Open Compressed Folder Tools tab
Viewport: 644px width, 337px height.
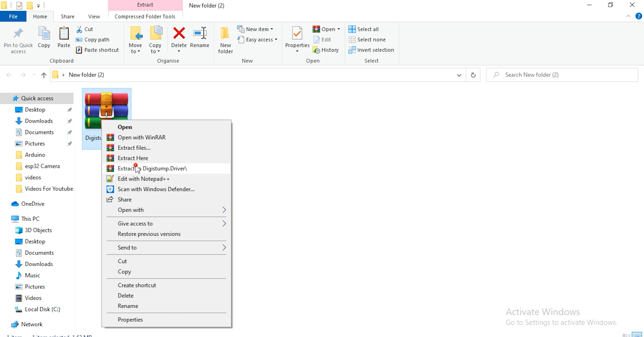click(x=145, y=16)
